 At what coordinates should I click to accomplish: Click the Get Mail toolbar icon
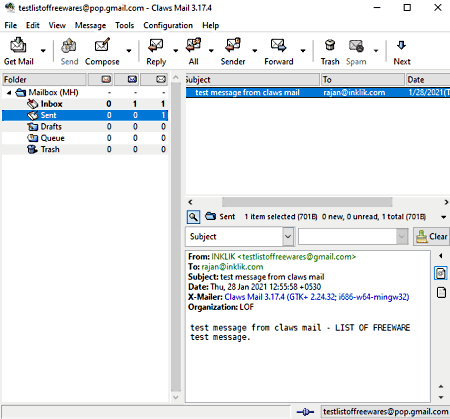pos(18,51)
